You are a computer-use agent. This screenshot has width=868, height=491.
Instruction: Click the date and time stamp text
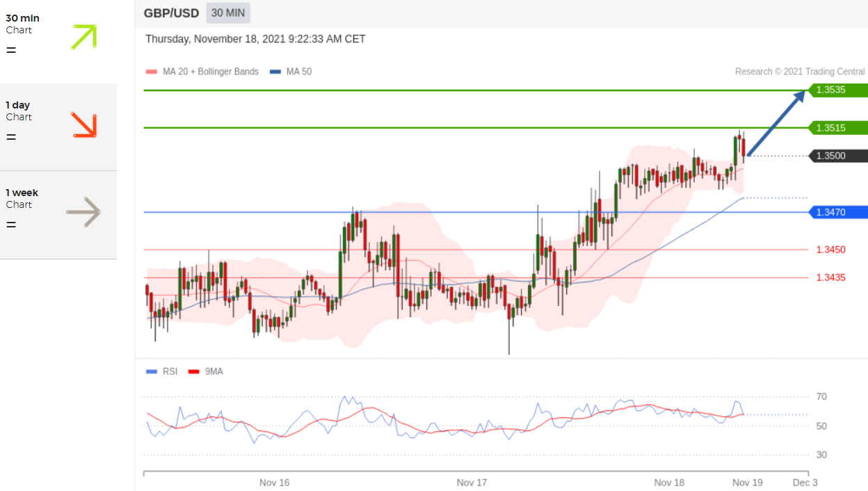pyautogui.click(x=255, y=39)
